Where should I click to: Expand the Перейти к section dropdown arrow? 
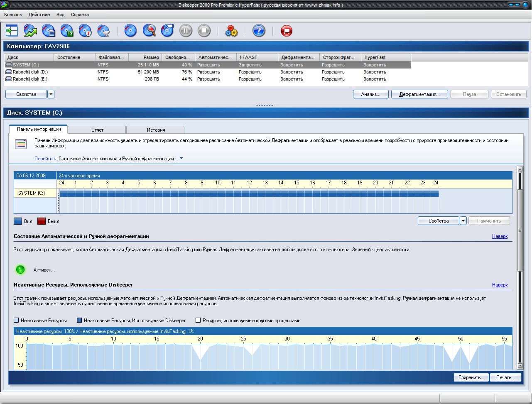pyautogui.click(x=180, y=159)
